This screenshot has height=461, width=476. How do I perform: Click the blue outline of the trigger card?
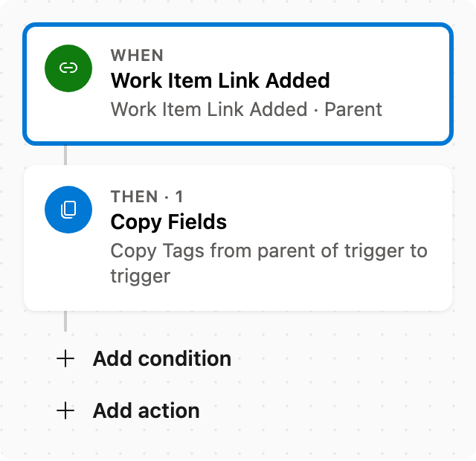[238, 25]
